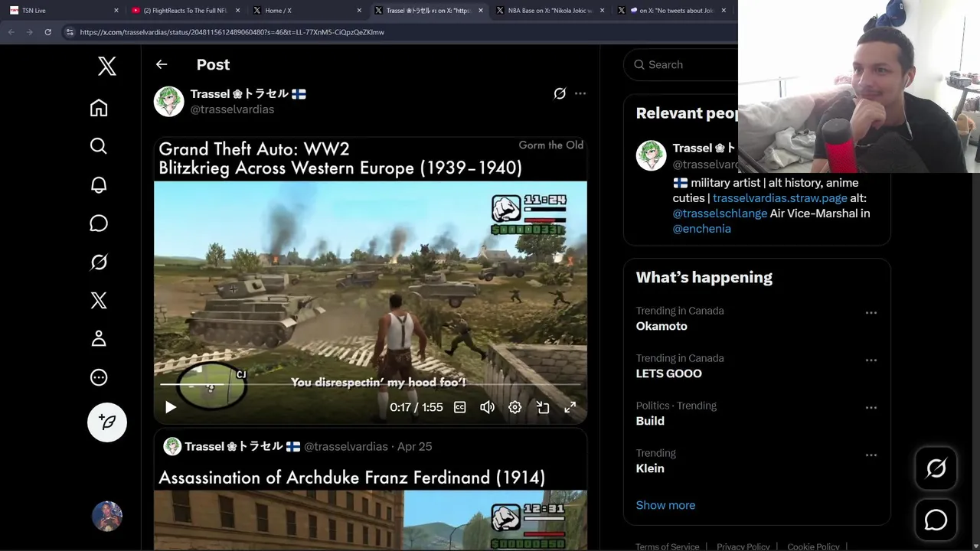This screenshot has width=980, height=551.
Task: Reload the page in browser
Action: click(x=47, y=32)
